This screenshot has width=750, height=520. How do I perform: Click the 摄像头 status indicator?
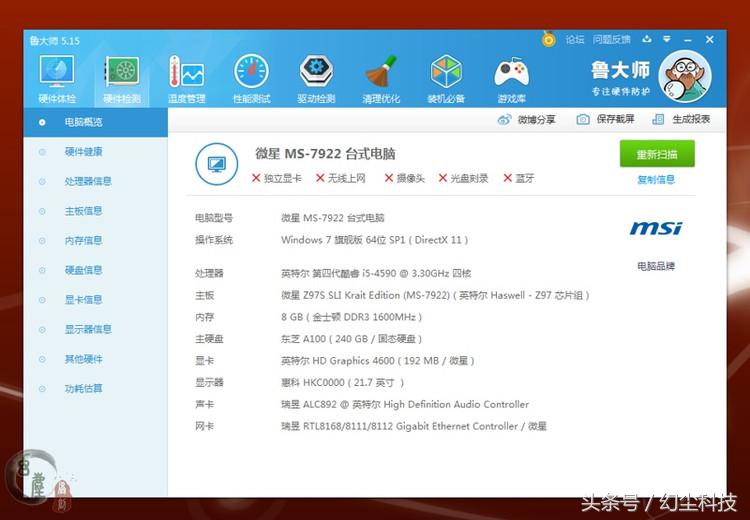tap(405, 178)
